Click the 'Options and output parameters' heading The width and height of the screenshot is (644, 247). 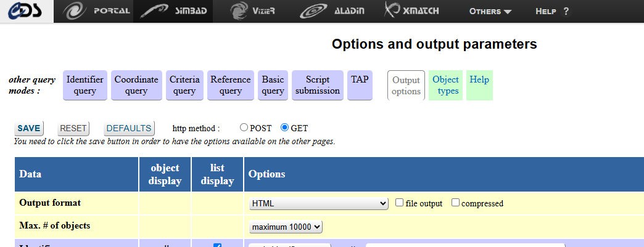pyautogui.click(x=434, y=44)
